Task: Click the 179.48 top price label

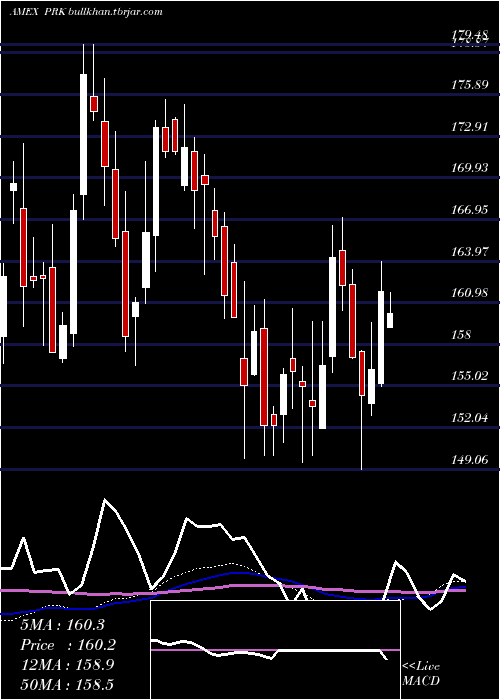Action: pyautogui.click(x=470, y=34)
